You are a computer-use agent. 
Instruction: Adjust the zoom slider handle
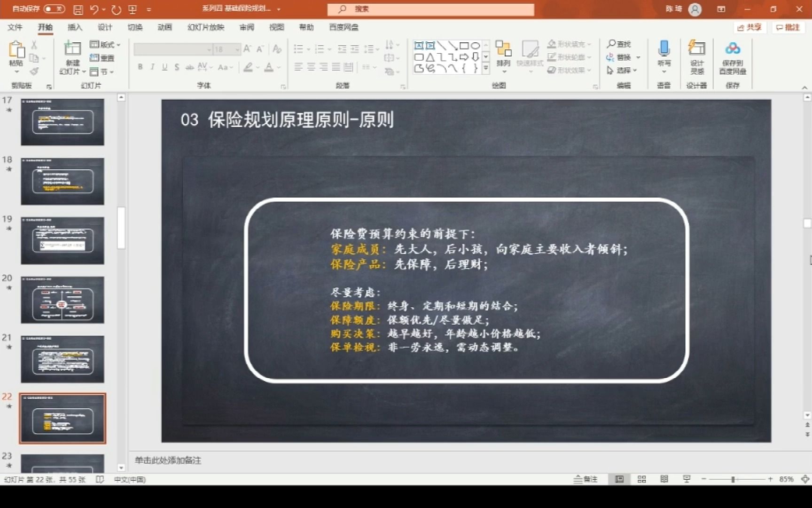[x=733, y=479]
